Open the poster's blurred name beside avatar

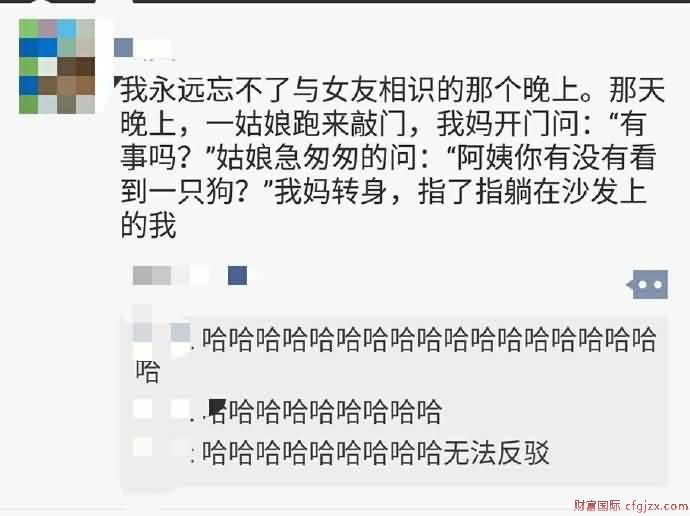[142, 48]
